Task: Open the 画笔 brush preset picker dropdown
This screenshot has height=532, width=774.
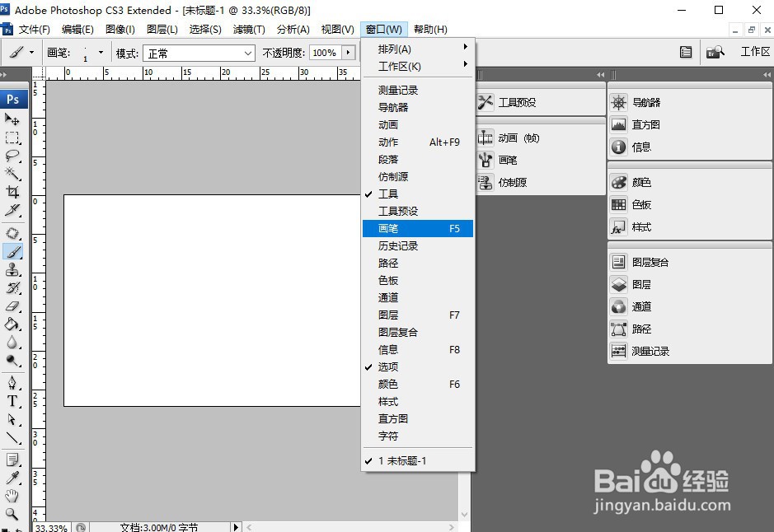Action: [102, 52]
